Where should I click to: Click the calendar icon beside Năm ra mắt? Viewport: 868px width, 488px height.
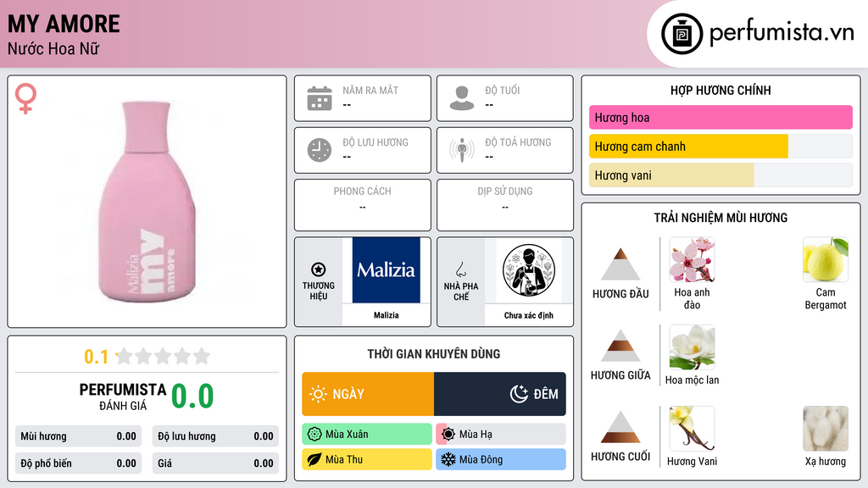320,98
